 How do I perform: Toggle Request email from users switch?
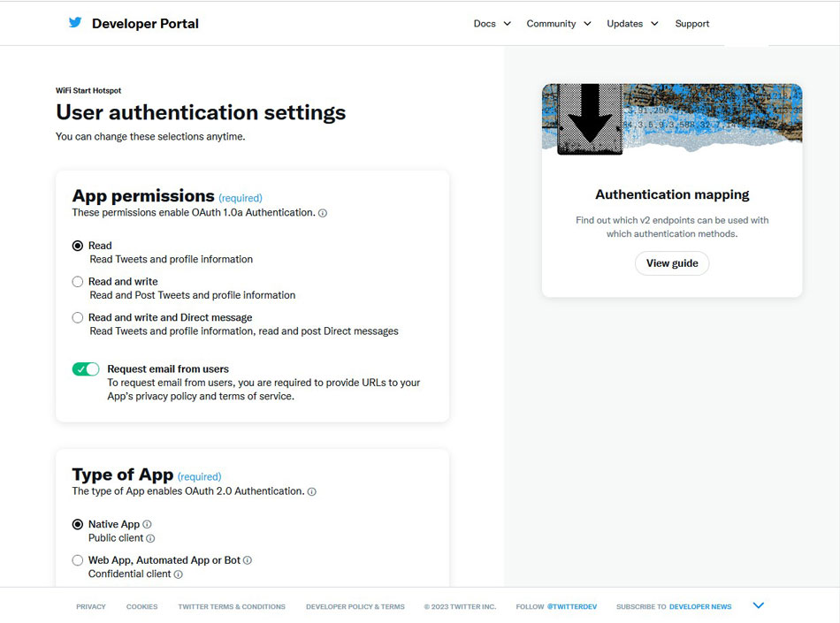pyautogui.click(x=86, y=369)
